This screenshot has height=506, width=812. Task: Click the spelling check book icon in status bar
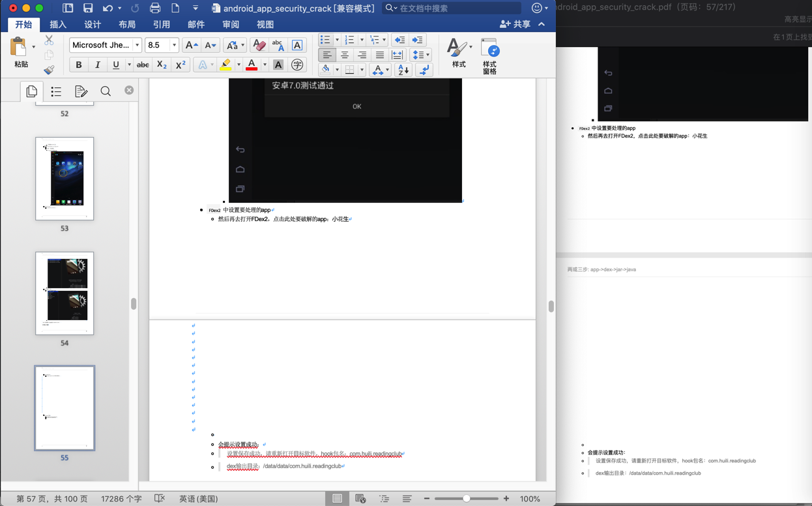(x=160, y=498)
